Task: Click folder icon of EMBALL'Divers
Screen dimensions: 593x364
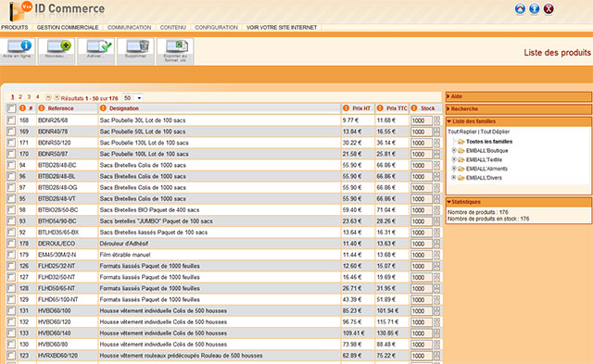Action: click(461, 178)
